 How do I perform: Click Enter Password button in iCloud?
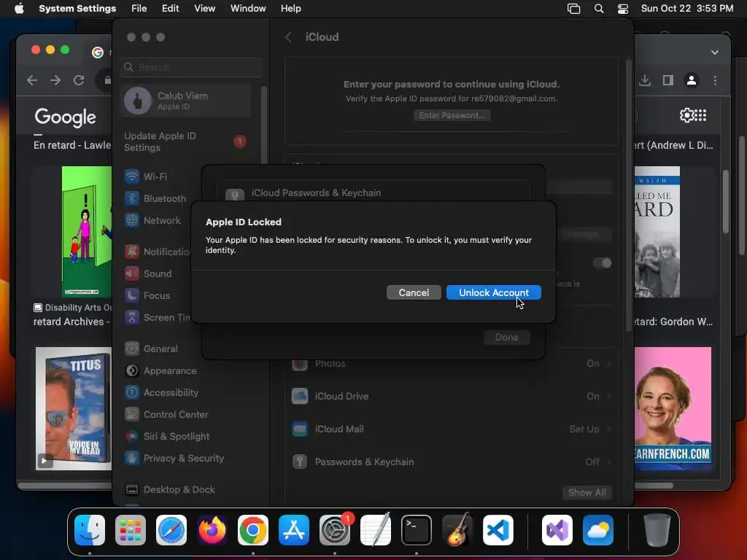pos(452,115)
